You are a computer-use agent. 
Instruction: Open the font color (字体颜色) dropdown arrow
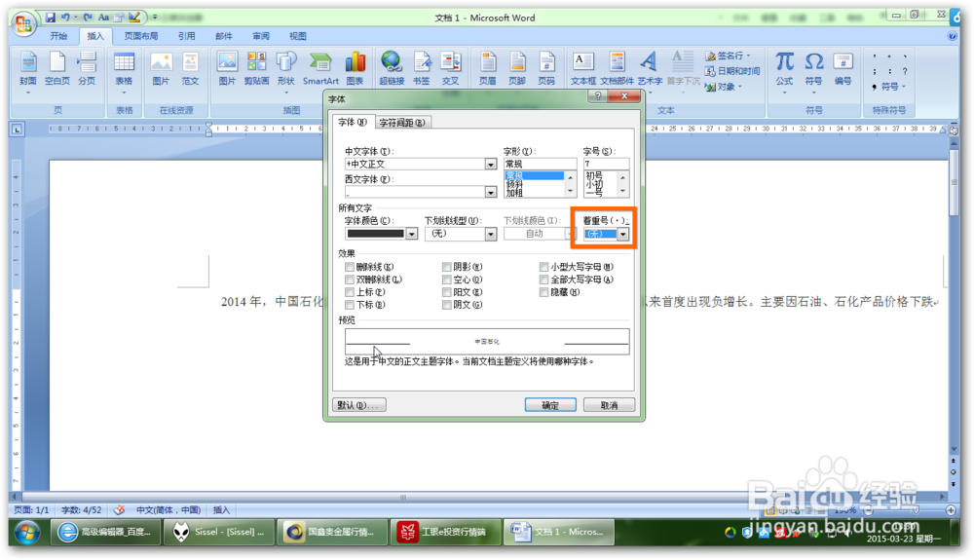click(411, 234)
